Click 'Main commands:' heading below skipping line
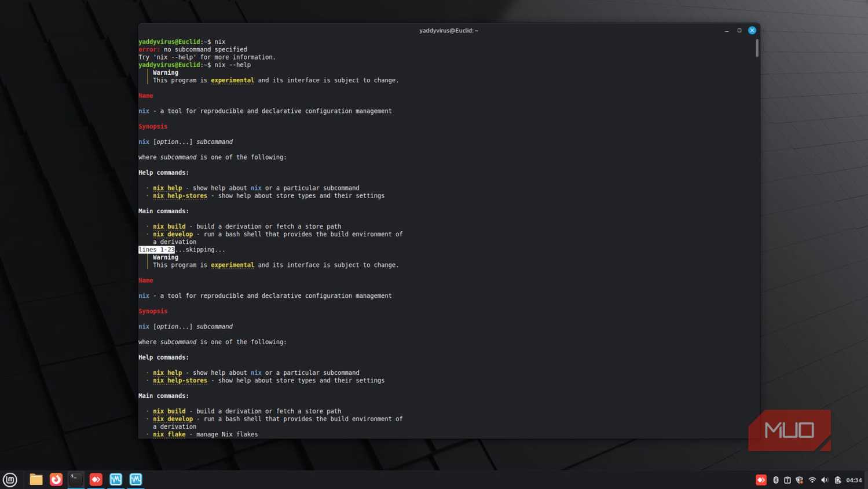The height and width of the screenshot is (489, 868). tap(164, 396)
